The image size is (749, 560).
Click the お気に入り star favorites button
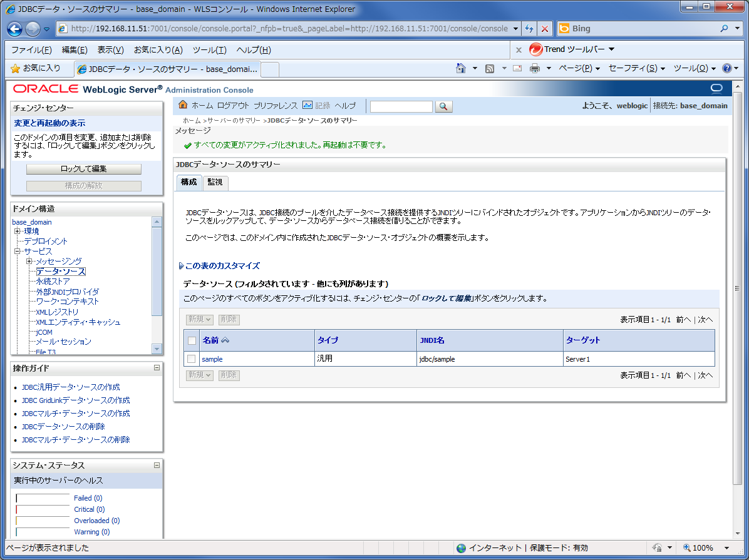point(36,68)
